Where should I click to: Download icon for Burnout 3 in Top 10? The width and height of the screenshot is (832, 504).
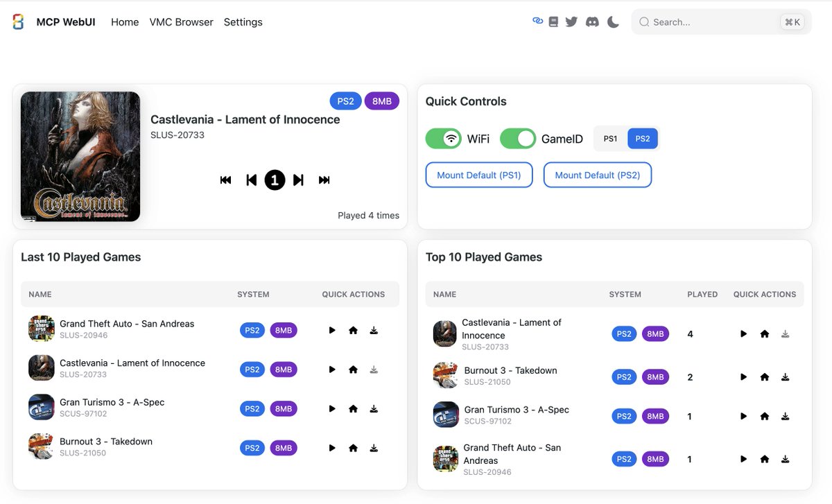786,377
